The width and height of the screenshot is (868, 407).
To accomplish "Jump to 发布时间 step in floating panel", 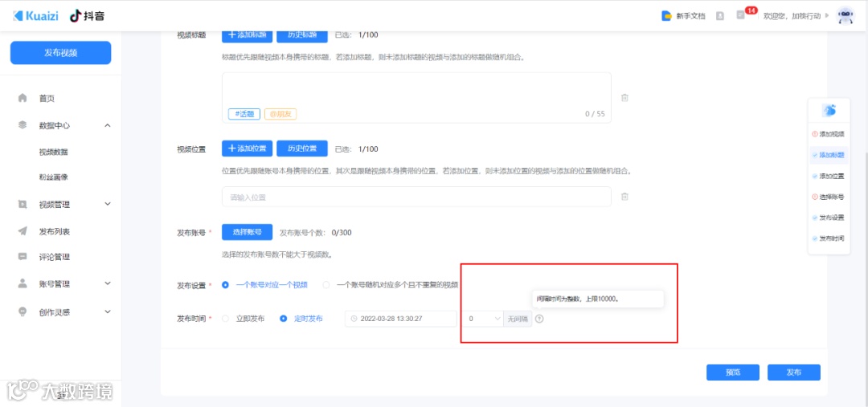I will [x=829, y=239].
